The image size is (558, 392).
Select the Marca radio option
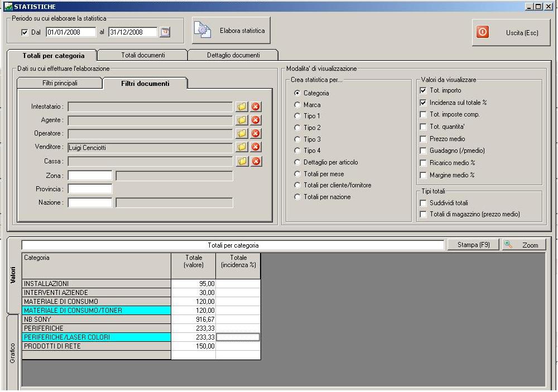[297, 105]
